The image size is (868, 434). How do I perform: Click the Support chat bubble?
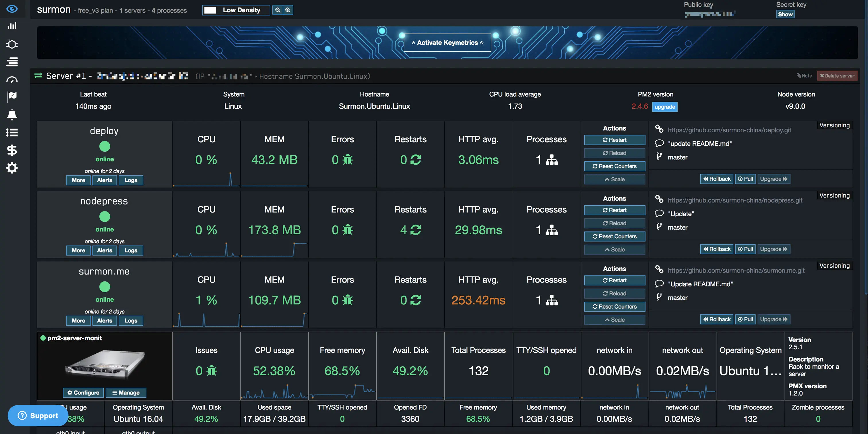tap(38, 415)
